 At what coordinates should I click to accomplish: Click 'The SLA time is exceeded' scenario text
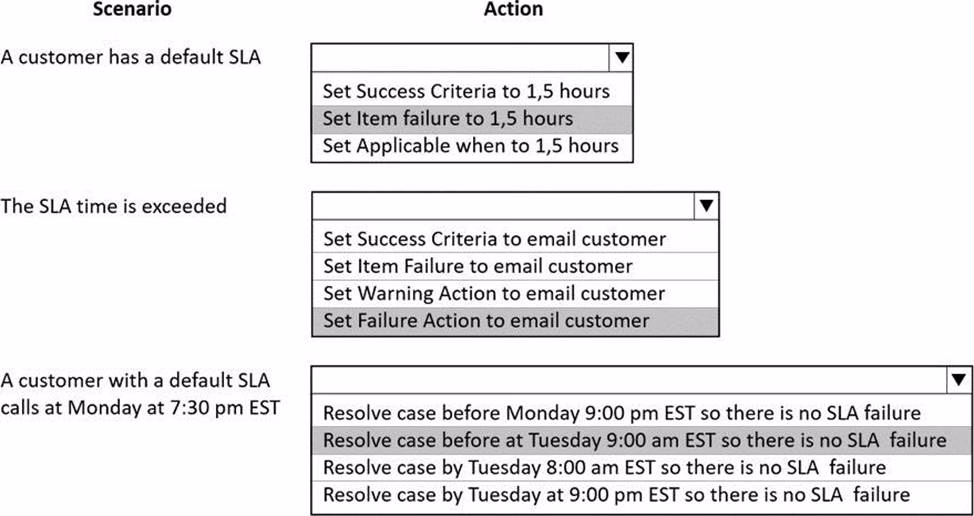pos(113,206)
